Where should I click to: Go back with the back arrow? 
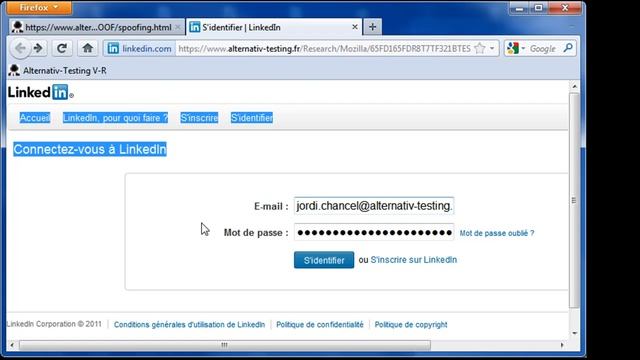[x=20, y=49]
